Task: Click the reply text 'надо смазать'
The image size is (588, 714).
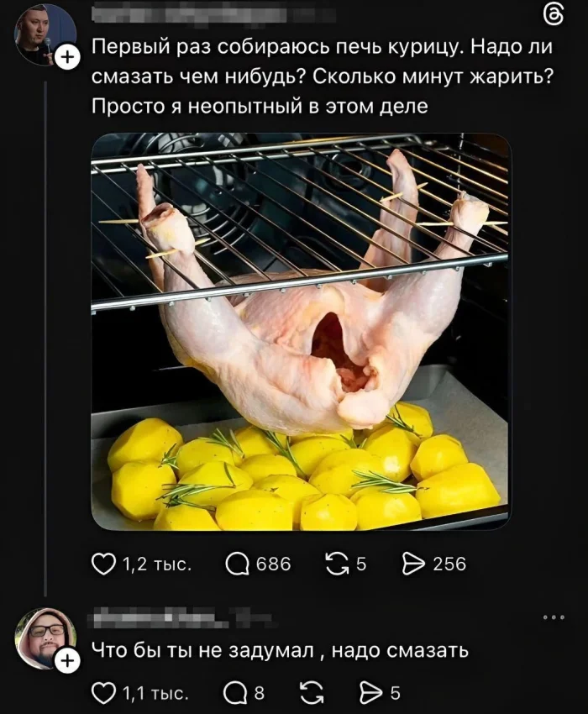Action: [x=400, y=650]
